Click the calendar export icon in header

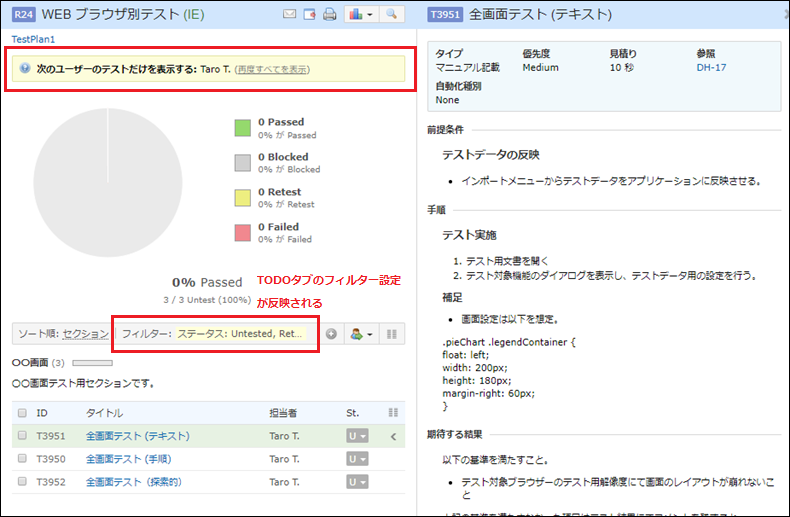click(310, 15)
